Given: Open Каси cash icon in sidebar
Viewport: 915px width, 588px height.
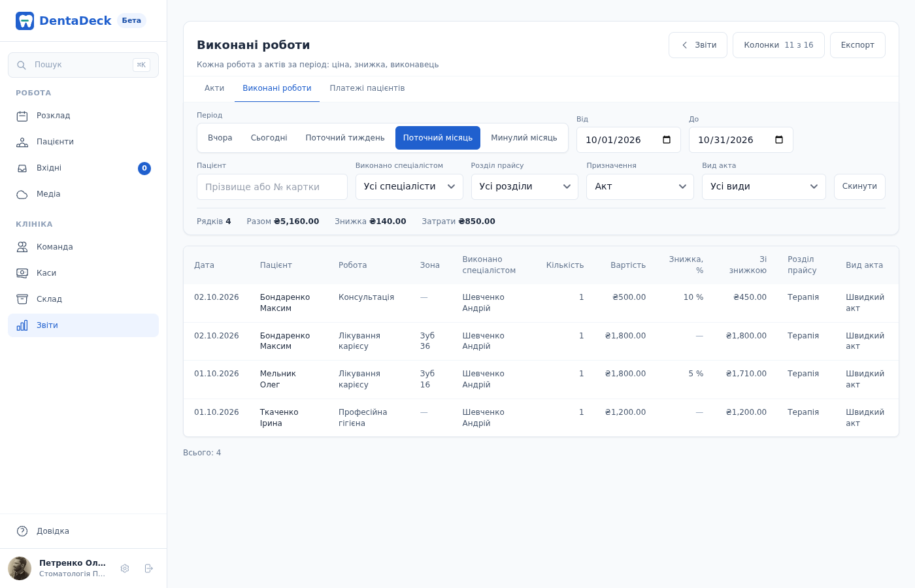Looking at the screenshot, I should [22, 273].
